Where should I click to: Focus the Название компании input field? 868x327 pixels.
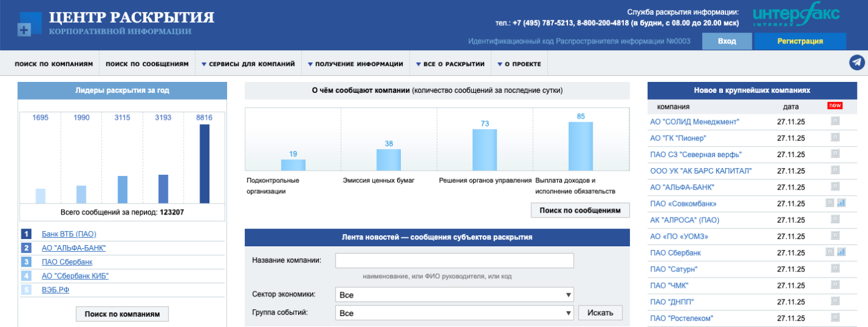click(x=454, y=261)
